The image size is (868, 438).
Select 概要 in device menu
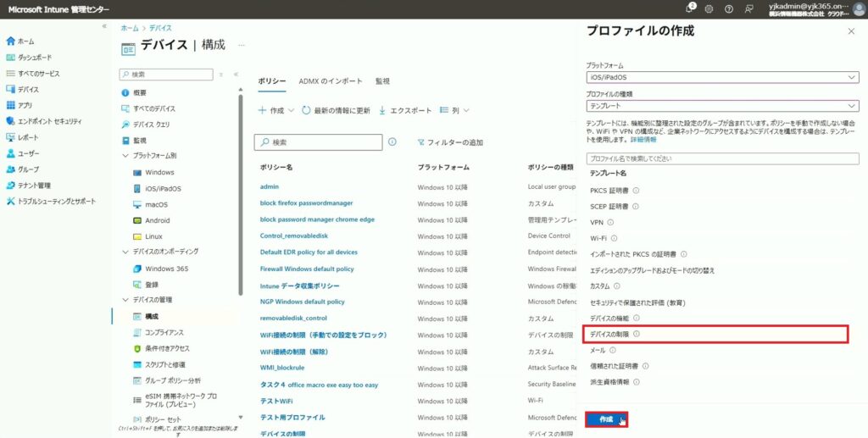point(140,93)
